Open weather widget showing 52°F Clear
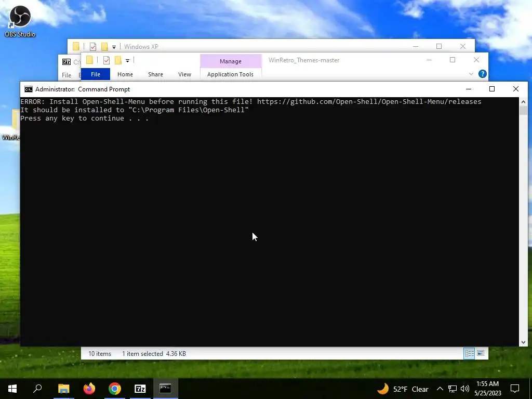 click(403, 389)
